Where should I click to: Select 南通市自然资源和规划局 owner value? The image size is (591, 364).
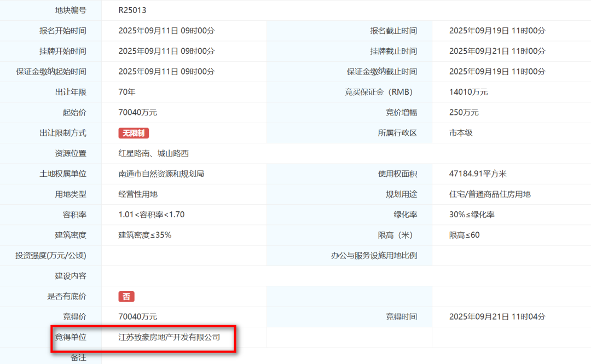point(161,174)
